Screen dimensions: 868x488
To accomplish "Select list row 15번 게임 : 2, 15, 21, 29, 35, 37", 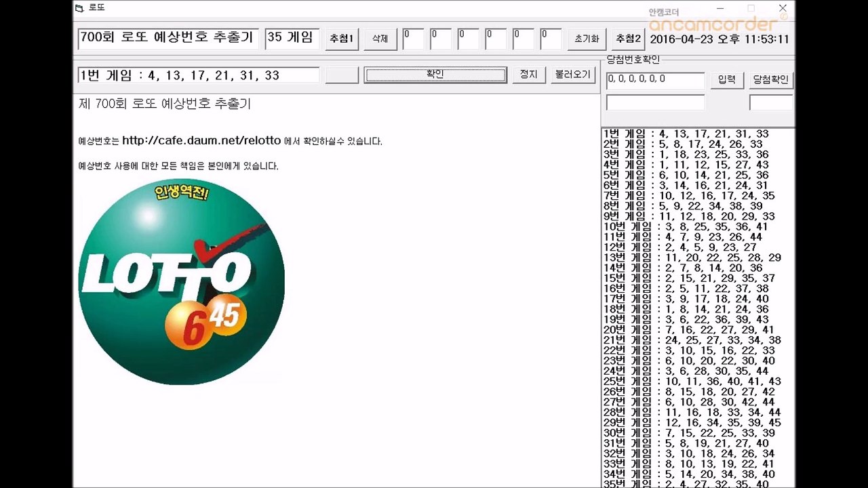I will point(689,278).
